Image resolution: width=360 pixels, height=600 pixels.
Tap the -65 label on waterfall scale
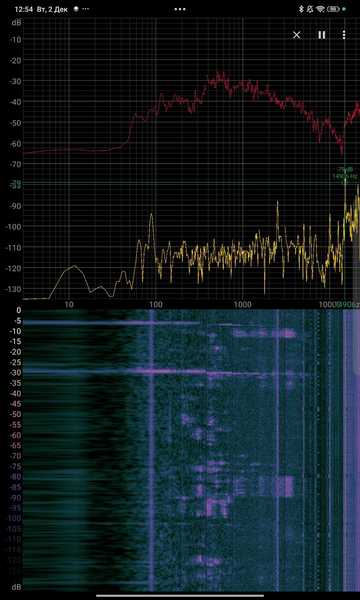(16, 445)
